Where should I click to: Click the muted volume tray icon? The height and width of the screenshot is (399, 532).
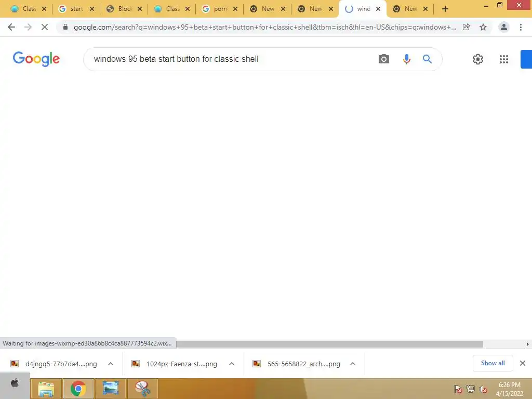pos(483,389)
